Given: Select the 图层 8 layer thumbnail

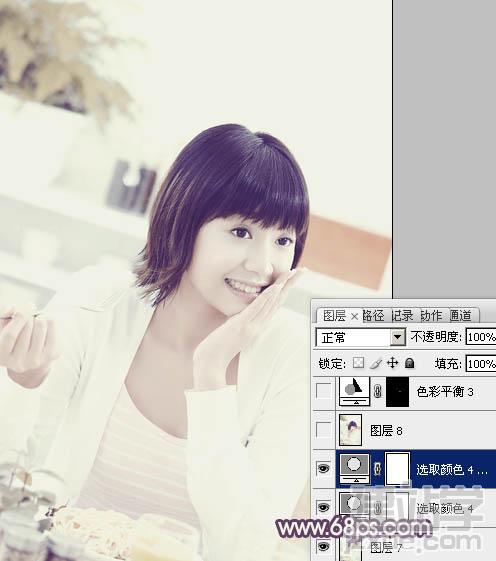Looking at the screenshot, I should (x=350, y=430).
